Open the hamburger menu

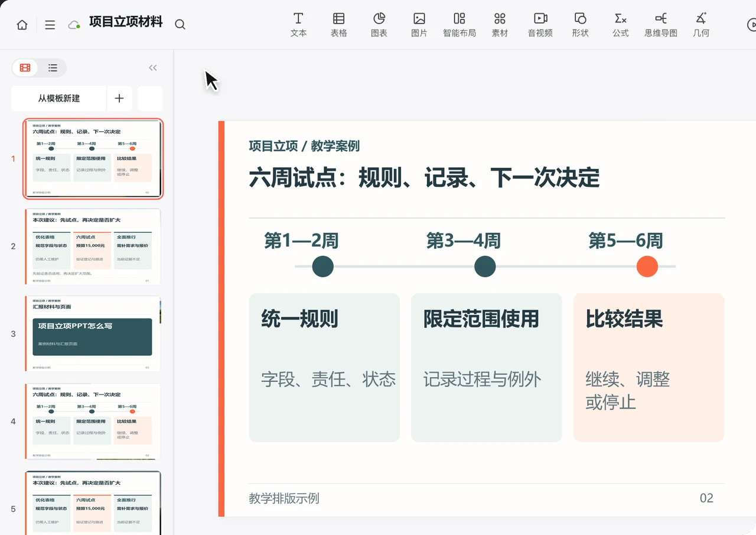(50, 25)
